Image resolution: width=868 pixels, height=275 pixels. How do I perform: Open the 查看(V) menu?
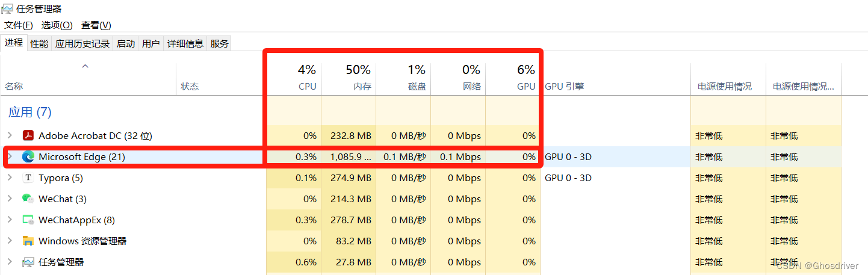pos(96,25)
